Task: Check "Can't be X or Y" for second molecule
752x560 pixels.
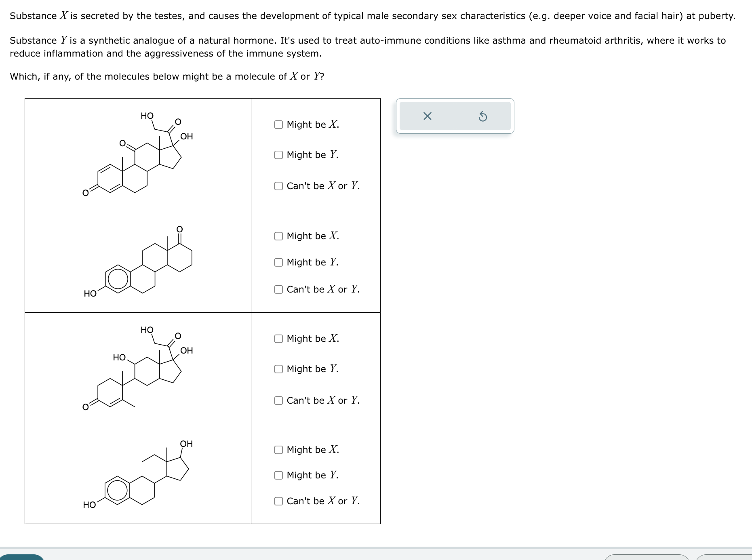Action: click(278, 289)
